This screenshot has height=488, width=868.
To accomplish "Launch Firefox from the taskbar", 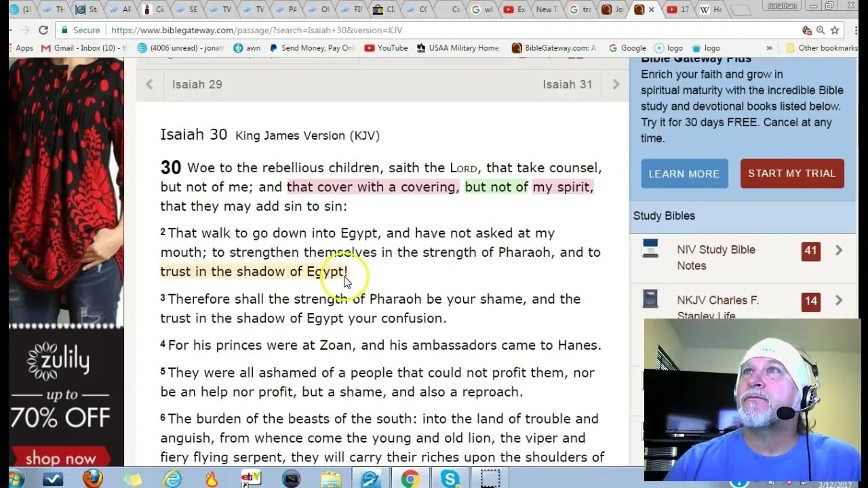I will [x=92, y=479].
